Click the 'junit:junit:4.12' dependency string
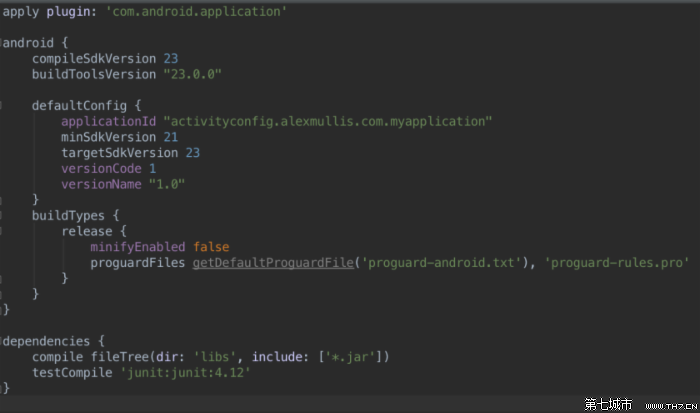 pos(185,372)
